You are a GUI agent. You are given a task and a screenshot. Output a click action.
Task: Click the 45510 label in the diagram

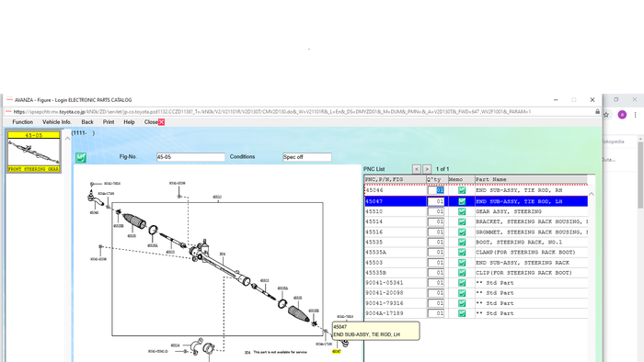pyautogui.click(x=217, y=198)
